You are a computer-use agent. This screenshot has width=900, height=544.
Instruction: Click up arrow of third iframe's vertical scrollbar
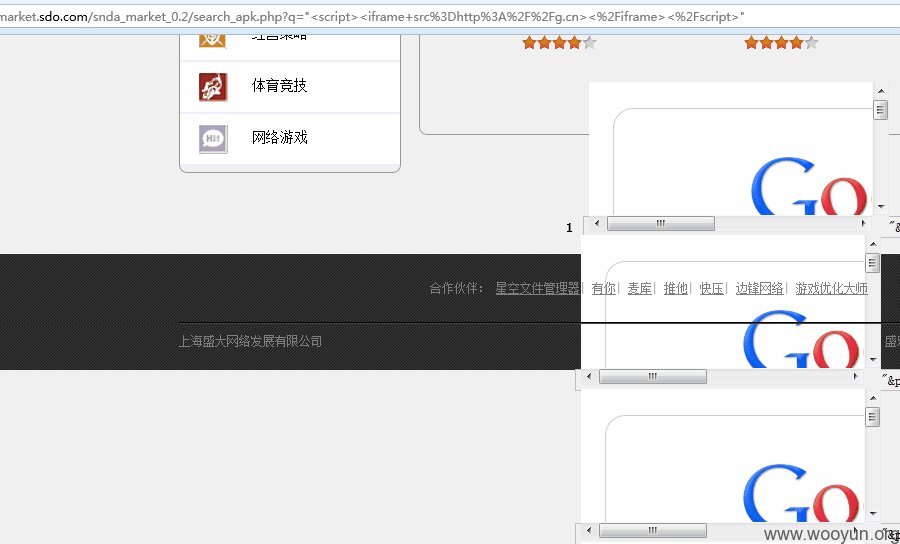tap(872, 398)
